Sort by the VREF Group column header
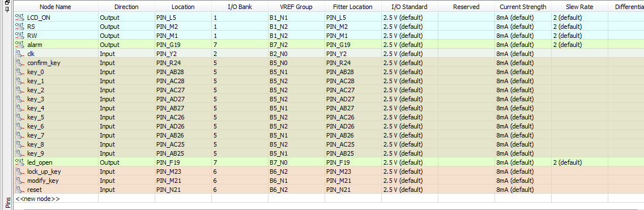Image resolution: width=644 pixels, height=210 pixels. tap(297, 7)
